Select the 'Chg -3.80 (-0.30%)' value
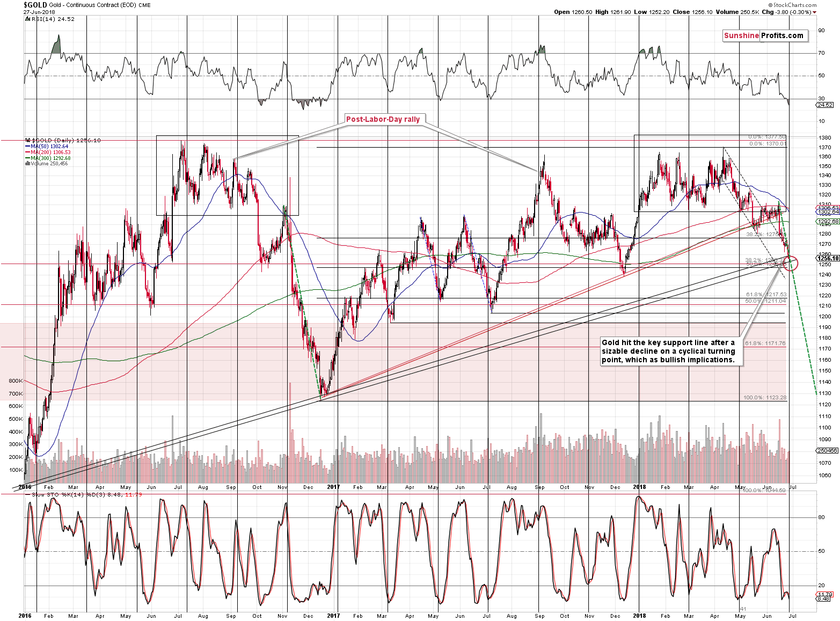Viewport: 840px width, 621px height. [786, 12]
